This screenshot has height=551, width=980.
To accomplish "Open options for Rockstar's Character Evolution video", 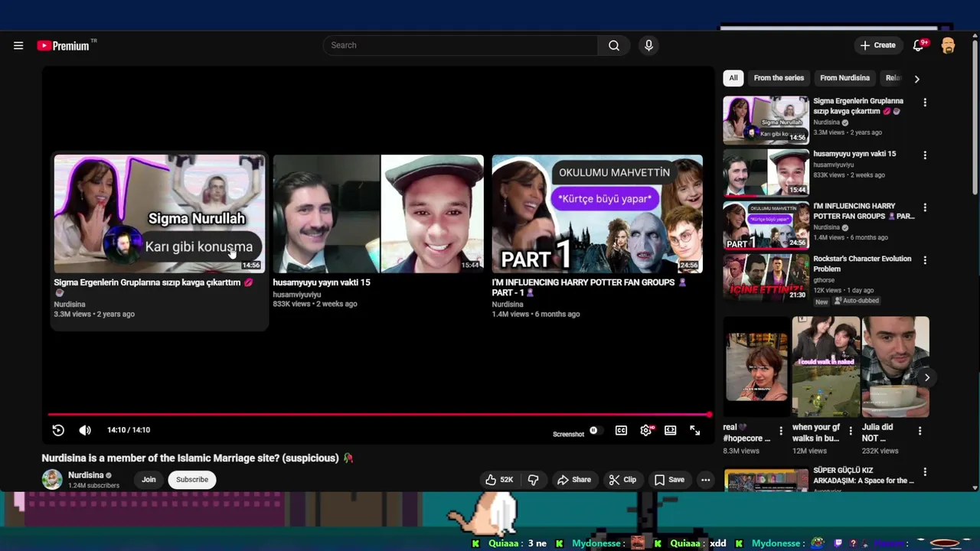I will (925, 260).
